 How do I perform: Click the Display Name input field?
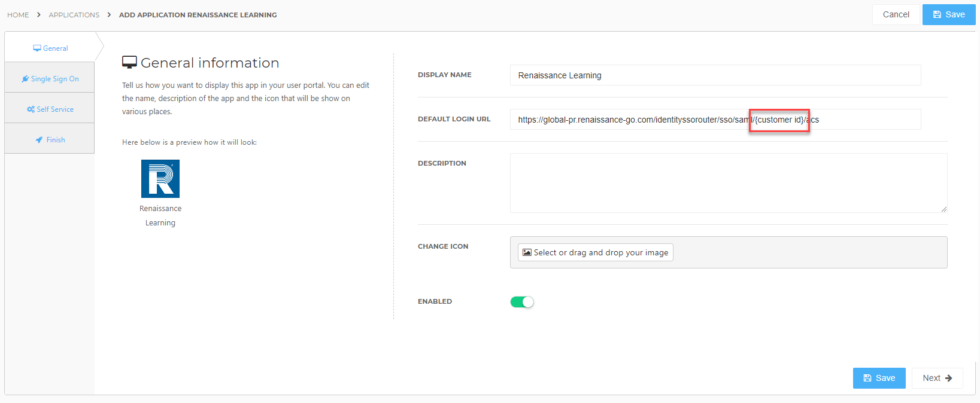click(x=715, y=75)
